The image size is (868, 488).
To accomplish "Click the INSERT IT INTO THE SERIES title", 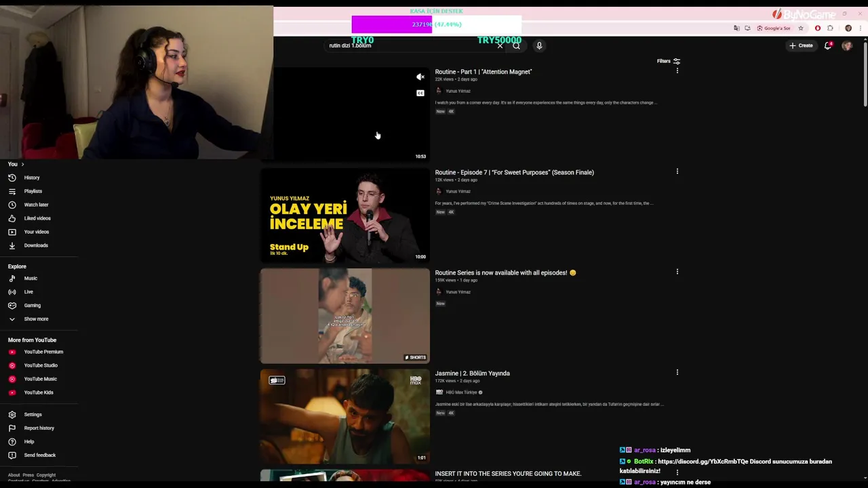I will [508, 474].
